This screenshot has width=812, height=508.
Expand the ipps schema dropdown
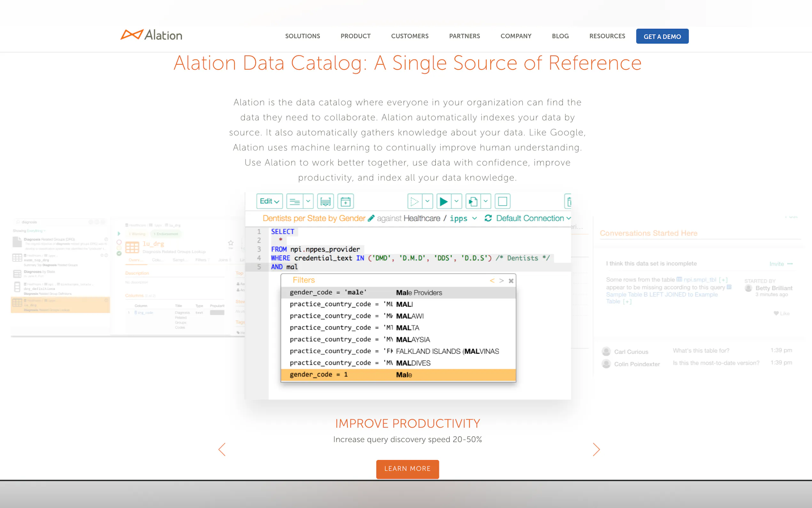point(474,218)
